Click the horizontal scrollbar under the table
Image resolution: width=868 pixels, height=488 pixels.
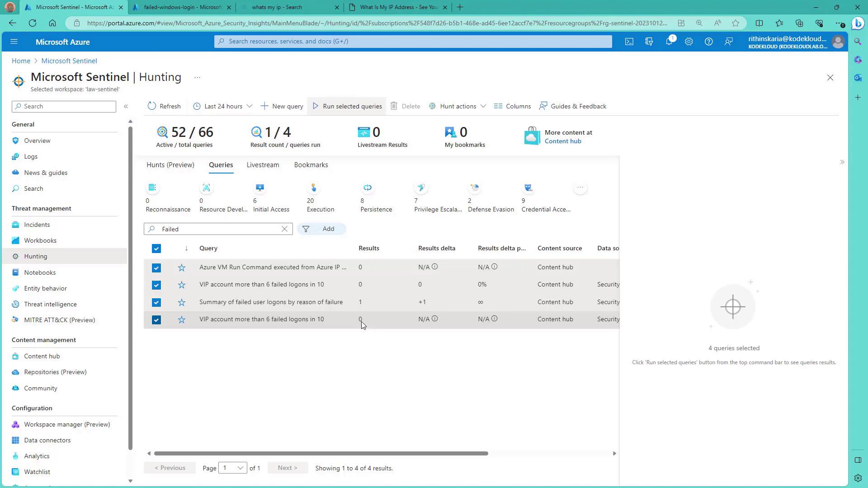[321, 453]
